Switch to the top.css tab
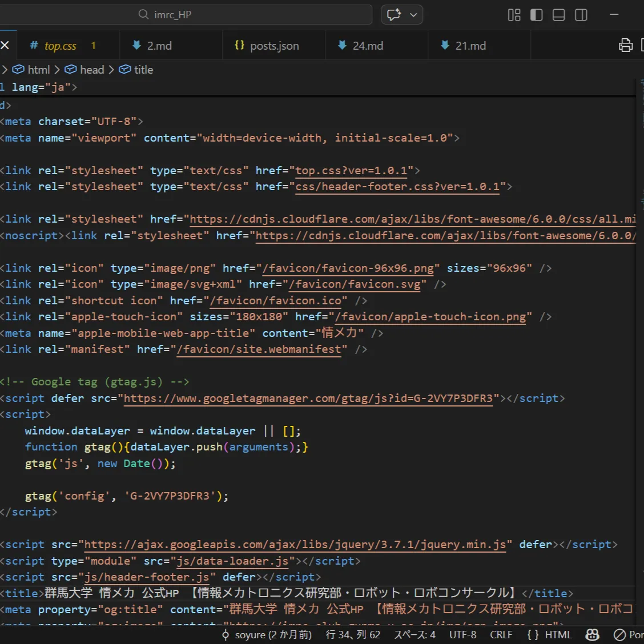This screenshot has height=644, width=644. 60,46
